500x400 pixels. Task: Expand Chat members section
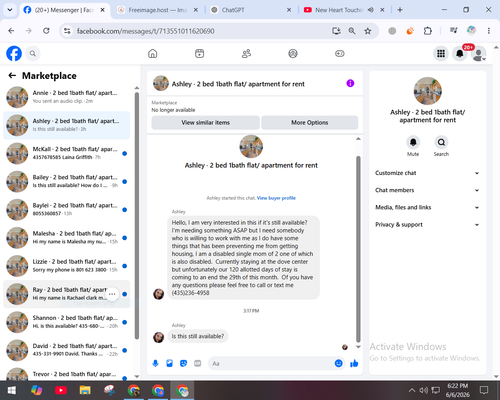click(427, 190)
